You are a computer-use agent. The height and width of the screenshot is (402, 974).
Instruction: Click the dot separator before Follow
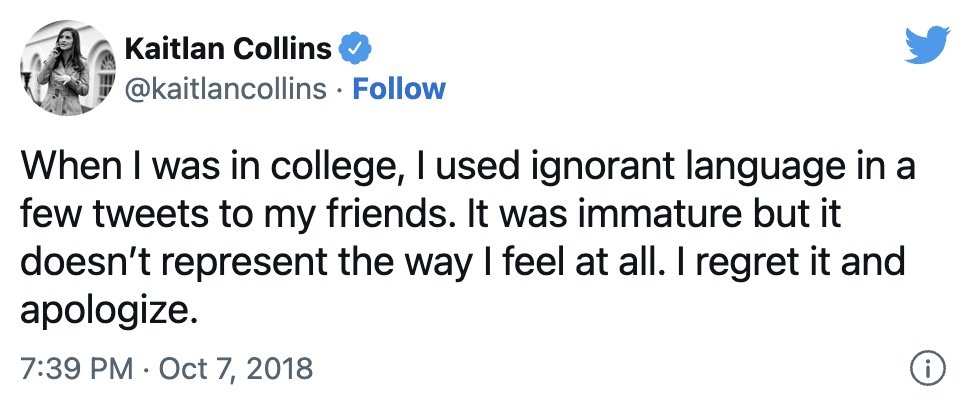339,89
